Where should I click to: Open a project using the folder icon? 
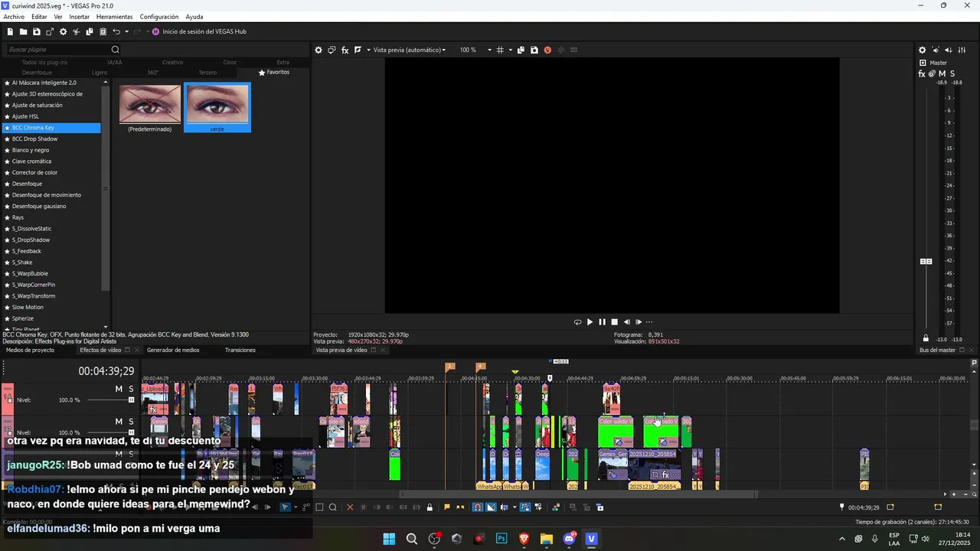pos(23,31)
